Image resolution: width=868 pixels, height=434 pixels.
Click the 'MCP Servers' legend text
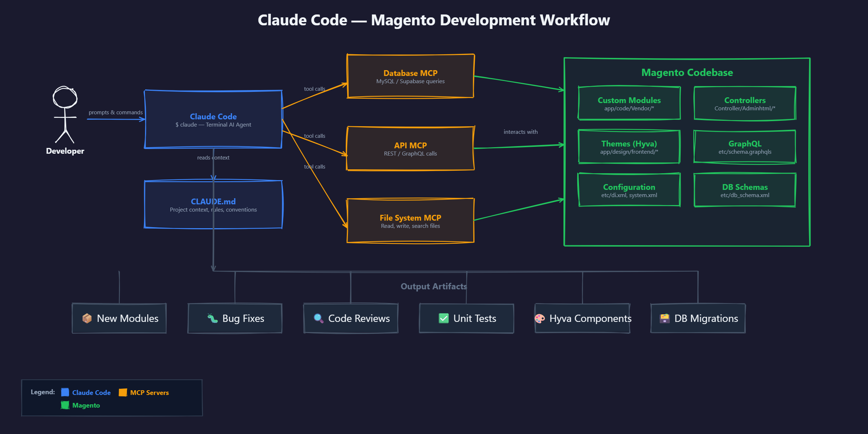point(149,393)
